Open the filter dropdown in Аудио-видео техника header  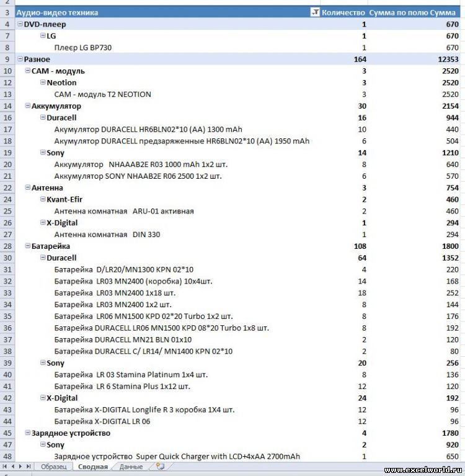(x=315, y=12)
